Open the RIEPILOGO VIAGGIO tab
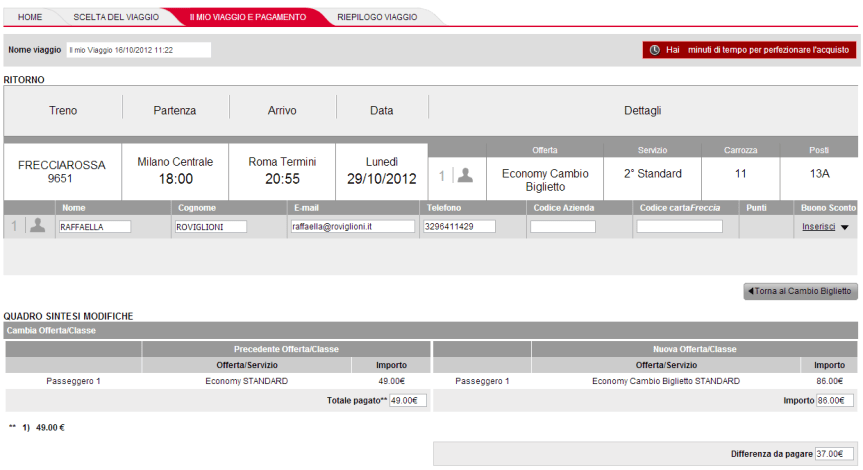Screen dimensions: 863x470 pos(377,17)
